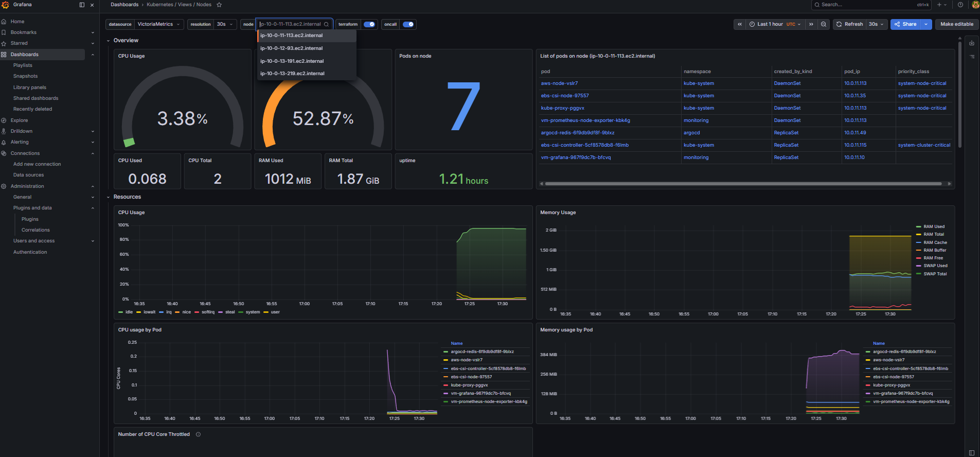Open refresh interval 30s dropdown

877,24
